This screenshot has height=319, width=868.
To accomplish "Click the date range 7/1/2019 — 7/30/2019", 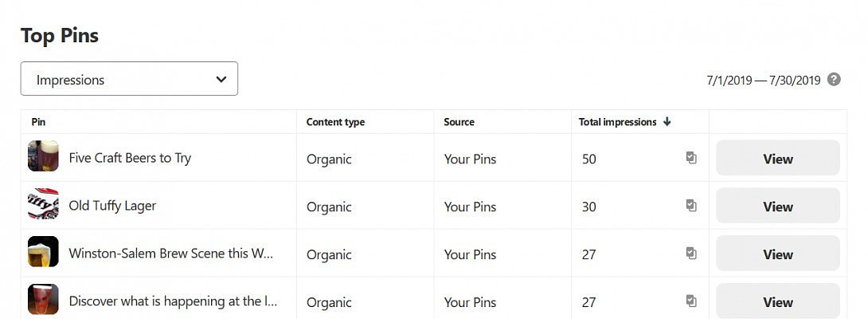I will pos(763,80).
